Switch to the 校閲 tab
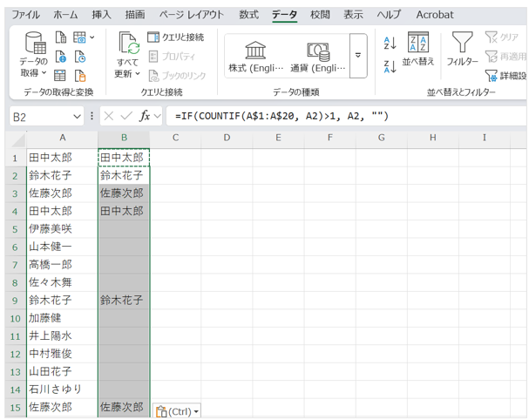The image size is (529, 420). point(320,15)
